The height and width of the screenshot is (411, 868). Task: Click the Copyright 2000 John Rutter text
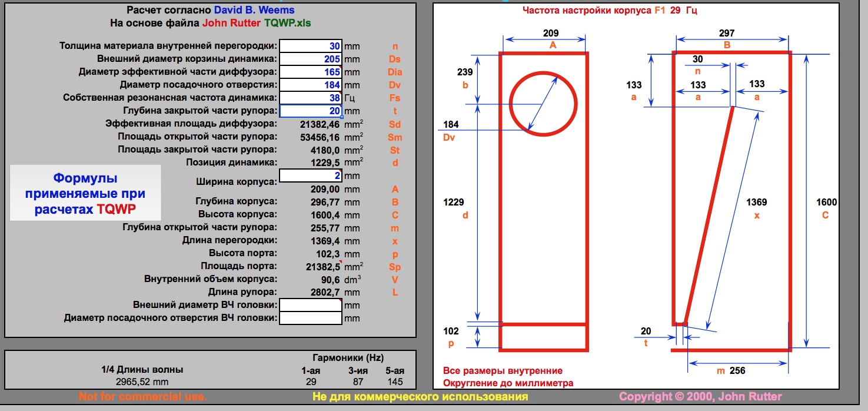pyautogui.click(x=700, y=397)
